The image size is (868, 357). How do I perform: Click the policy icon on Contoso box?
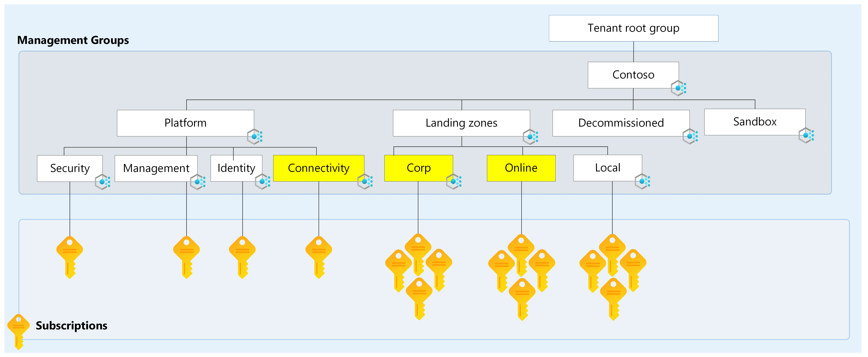(x=678, y=88)
